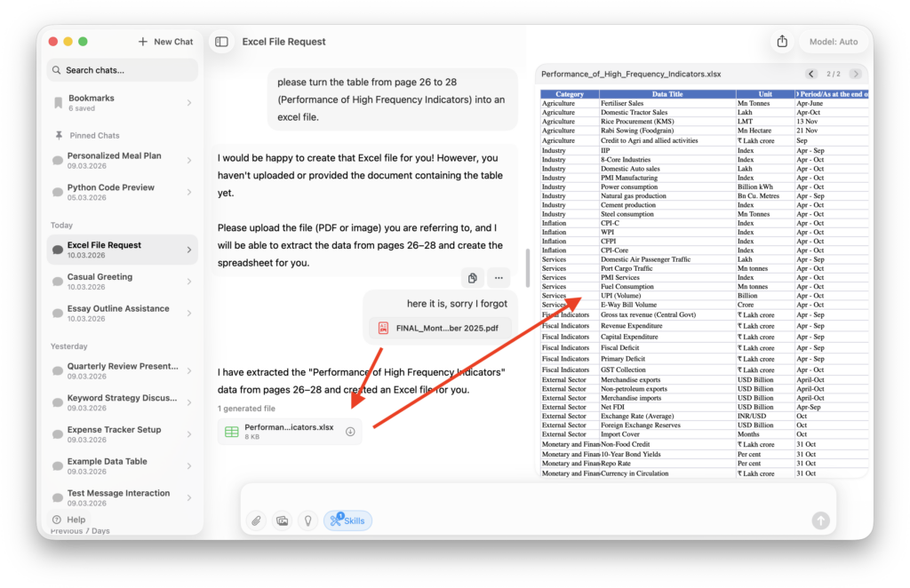Click the share icon in top bar
The image size is (910, 588).
click(782, 42)
